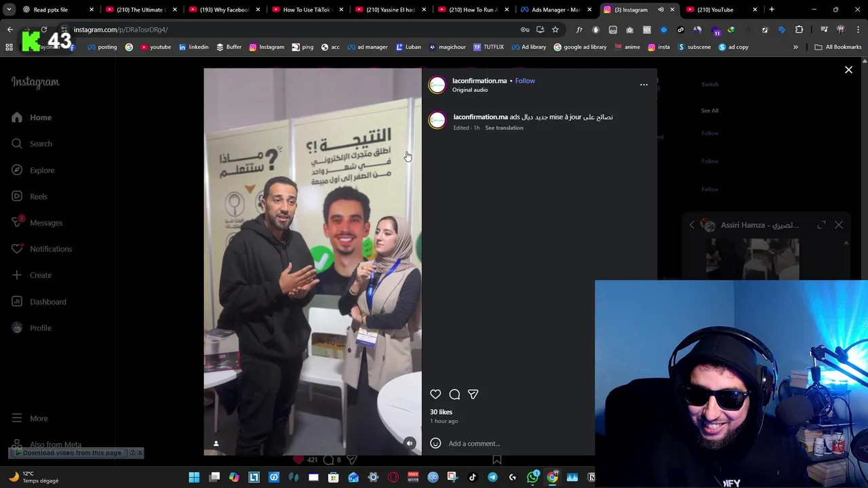This screenshot has width=868, height=488.
Task: Expand the Assiri Hamza mini player
Action: (x=821, y=225)
